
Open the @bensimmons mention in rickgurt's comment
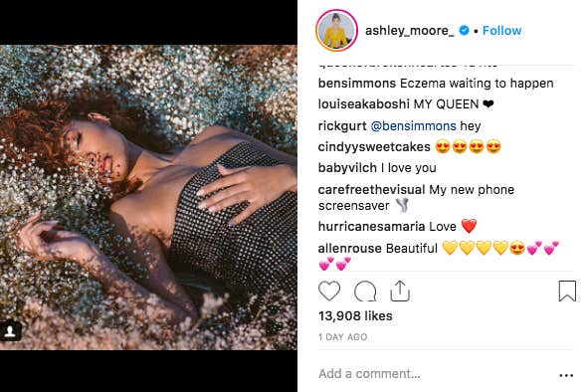pyautogui.click(x=414, y=126)
